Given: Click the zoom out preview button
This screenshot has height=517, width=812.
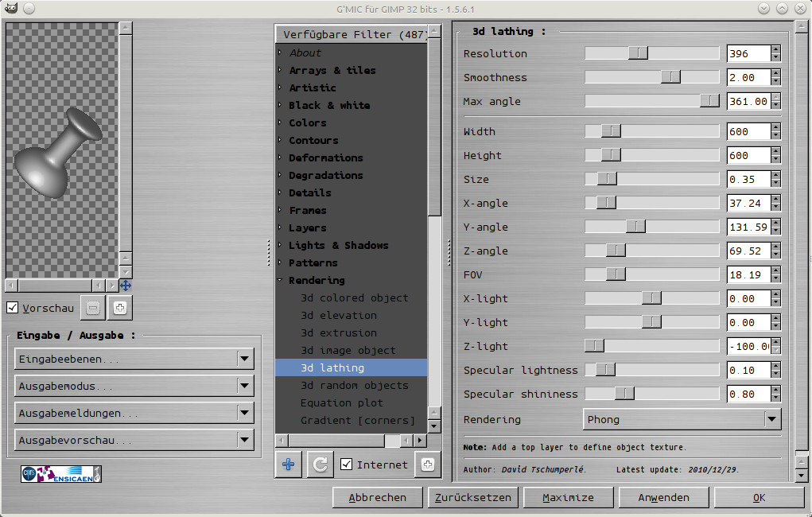Looking at the screenshot, I should [x=94, y=307].
